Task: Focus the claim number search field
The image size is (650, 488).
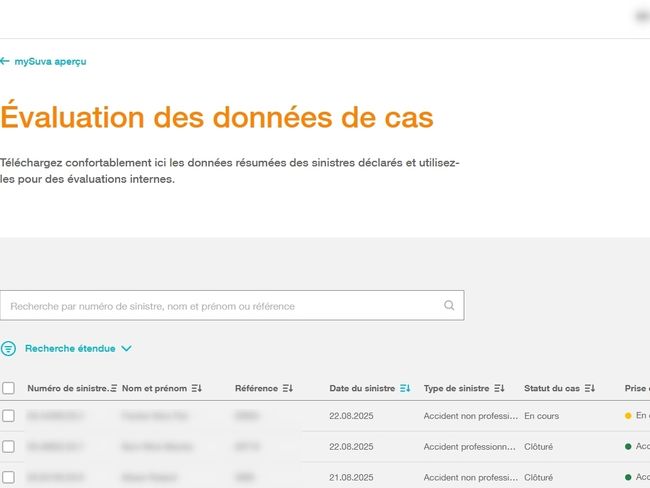Action: [x=232, y=306]
